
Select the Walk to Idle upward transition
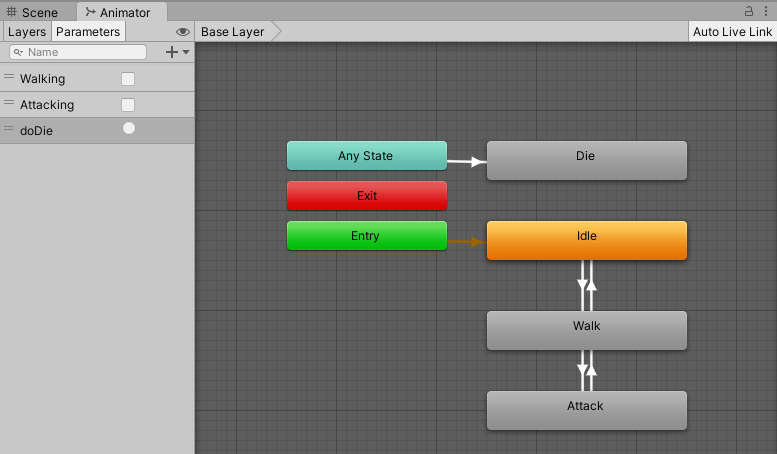(x=591, y=285)
